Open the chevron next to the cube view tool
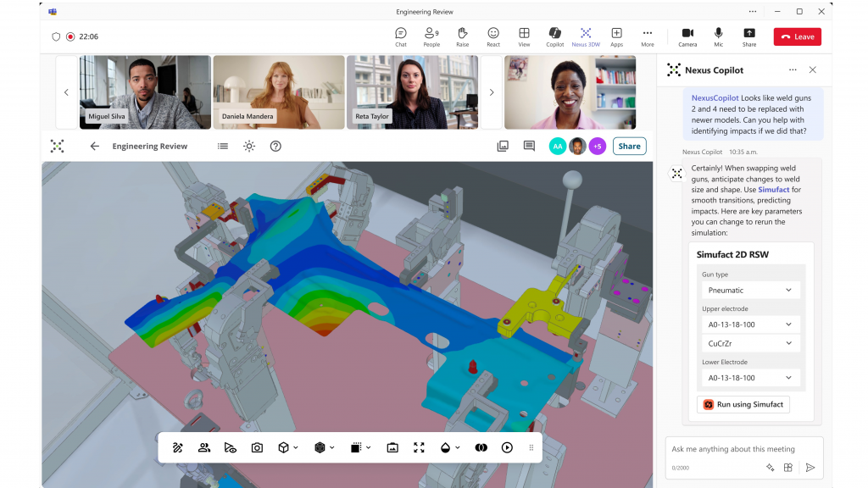This screenshot has height=488, width=868. tap(298, 447)
